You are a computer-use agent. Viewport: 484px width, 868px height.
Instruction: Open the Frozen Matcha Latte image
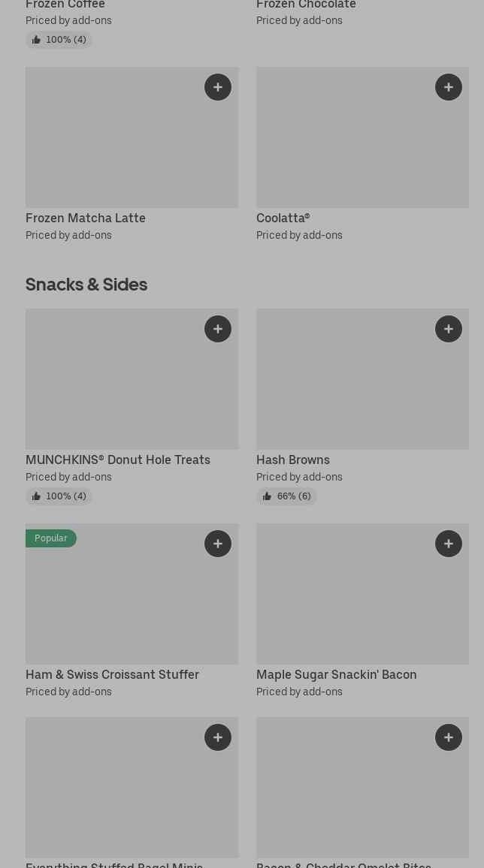(x=113, y=143)
